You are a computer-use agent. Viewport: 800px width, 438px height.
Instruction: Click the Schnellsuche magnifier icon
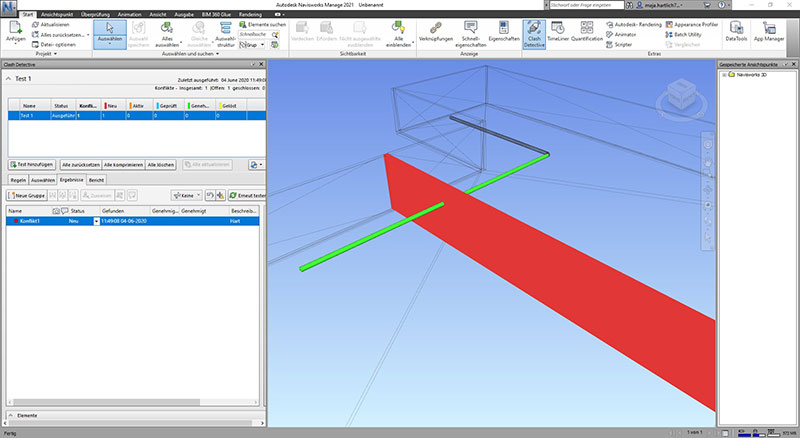[276, 34]
